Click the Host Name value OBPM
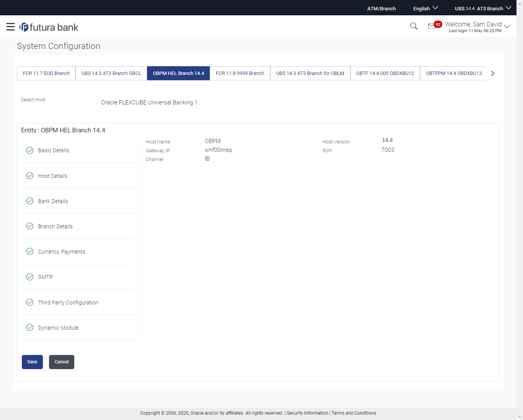 click(x=212, y=141)
